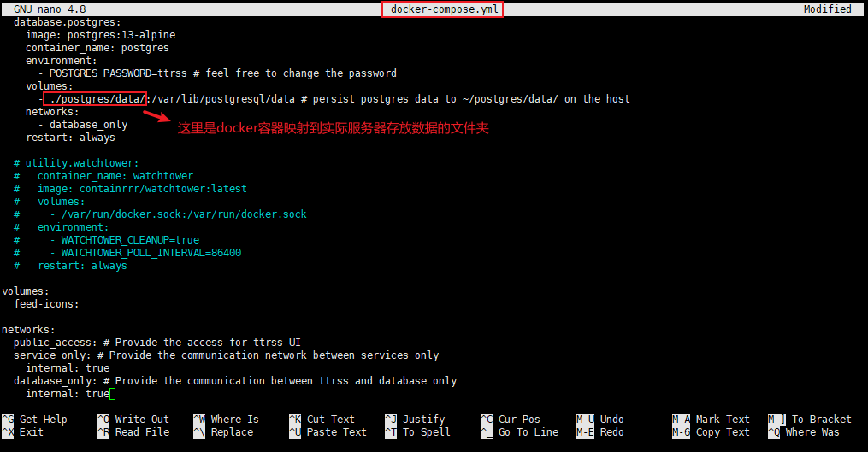The width and height of the screenshot is (868, 452).
Task: Click the ./postgres/data/ host path
Action: 97,99
